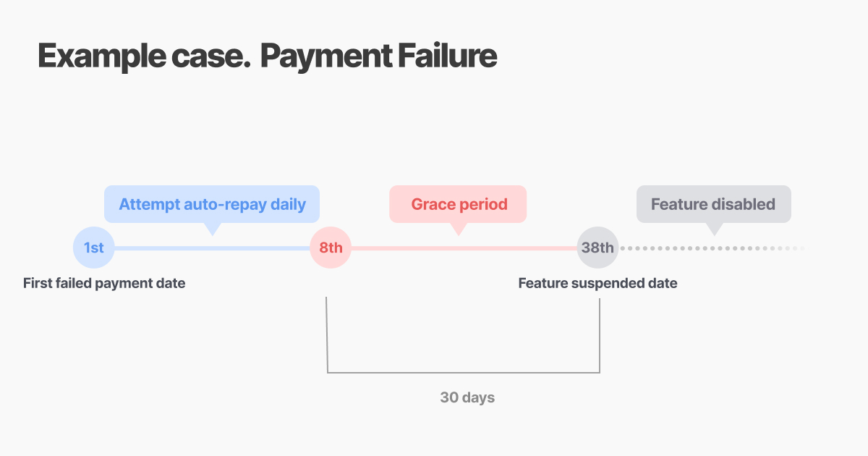The width and height of the screenshot is (868, 456).
Task: Select the gray "Feature disabled" bubble
Action: (x=713, y=204)
